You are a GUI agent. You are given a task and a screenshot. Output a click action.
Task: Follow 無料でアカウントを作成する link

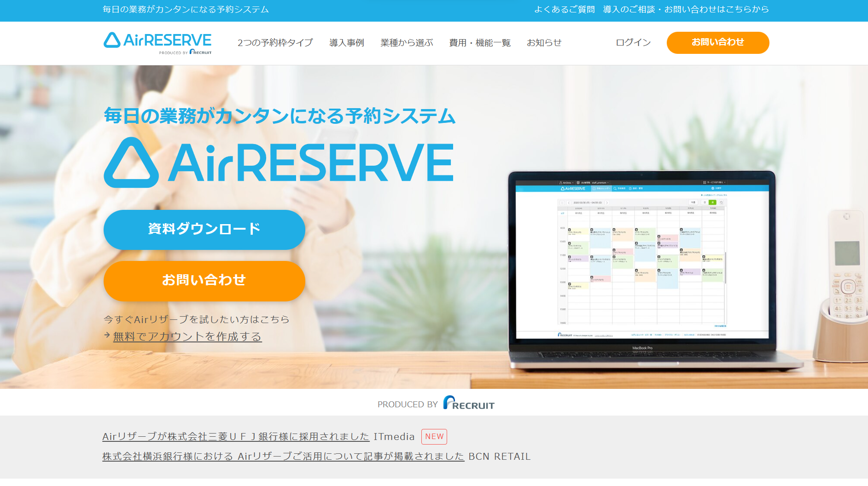[187, 336]
